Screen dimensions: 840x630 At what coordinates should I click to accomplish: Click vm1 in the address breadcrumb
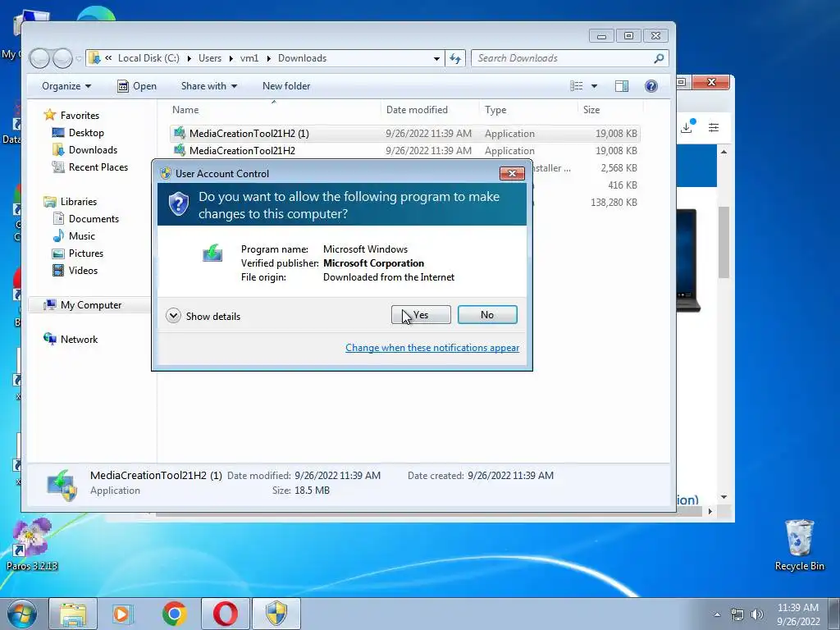point(249,58)
